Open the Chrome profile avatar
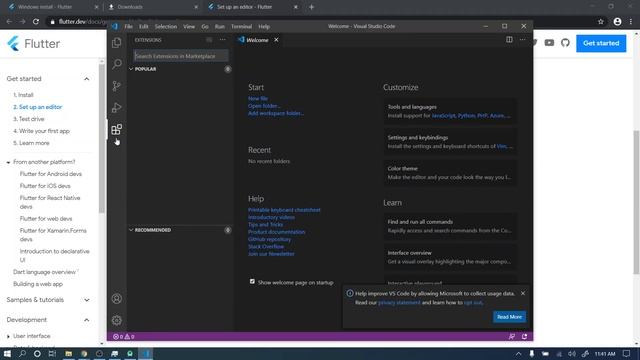 (x=617, y=22)
